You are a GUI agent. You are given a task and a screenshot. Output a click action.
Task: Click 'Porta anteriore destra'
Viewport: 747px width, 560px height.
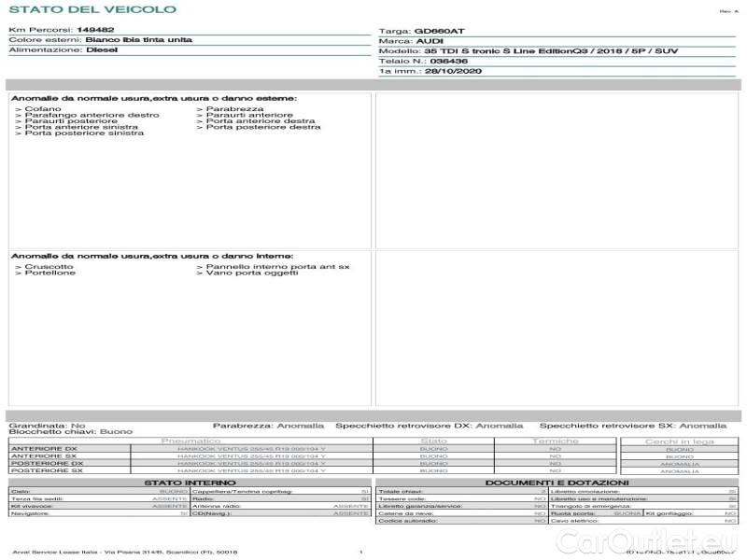pyautogui.click(x=261, y=121)
